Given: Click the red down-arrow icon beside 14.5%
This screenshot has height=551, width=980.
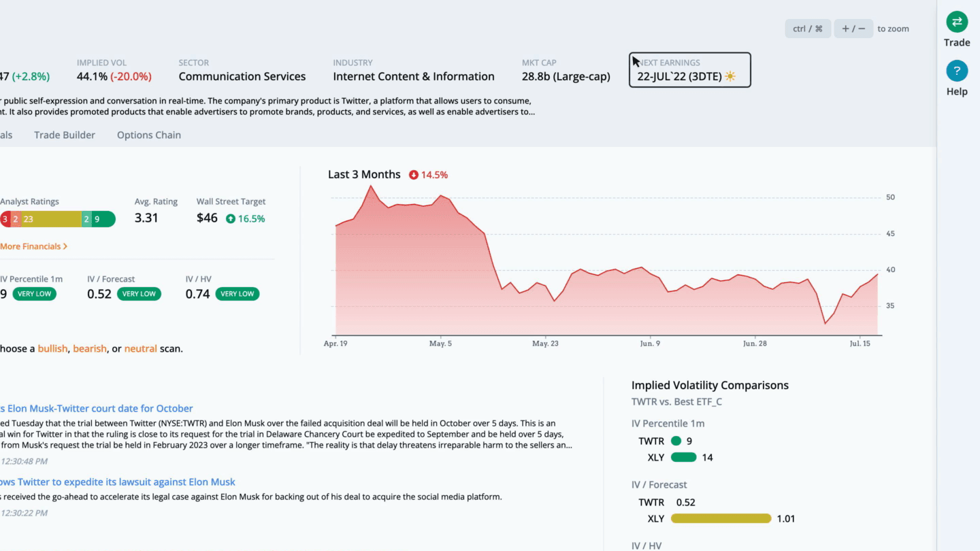Looking at the screenshot, I should coord(413,175).
